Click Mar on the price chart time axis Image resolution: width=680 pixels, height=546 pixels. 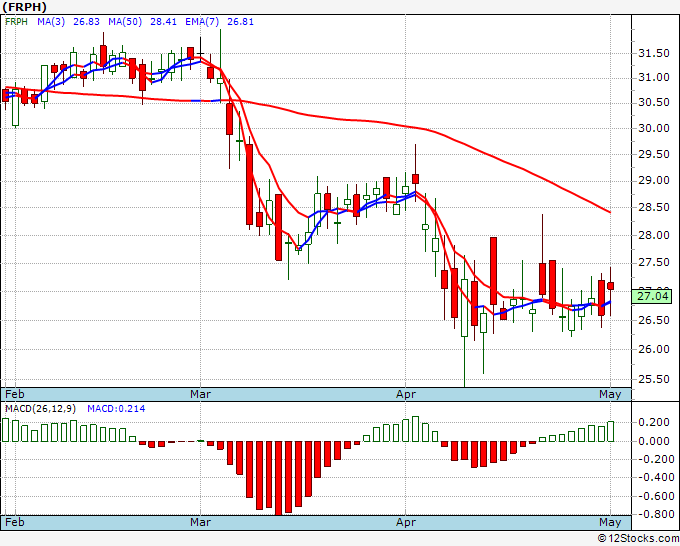point(200,394)
